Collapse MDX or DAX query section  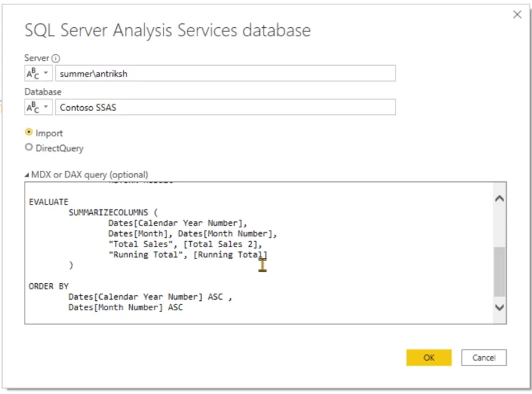tap(27, 175)
